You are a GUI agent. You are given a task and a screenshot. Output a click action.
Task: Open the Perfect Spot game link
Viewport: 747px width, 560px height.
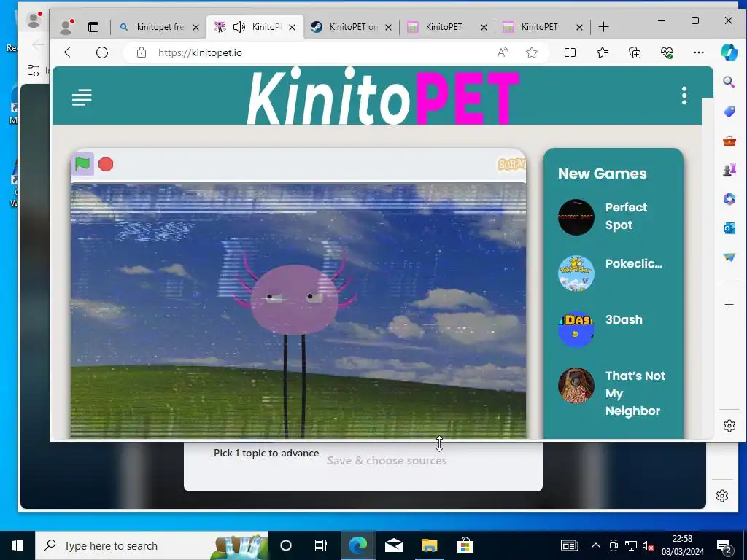(626, 216)
